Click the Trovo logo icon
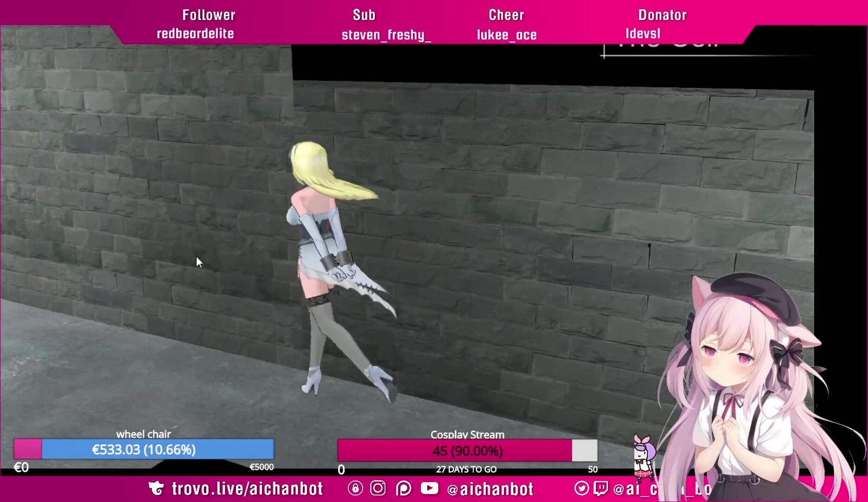Image resolution: width=868 pixels, height=502 pixels. (x=157, y=489)
